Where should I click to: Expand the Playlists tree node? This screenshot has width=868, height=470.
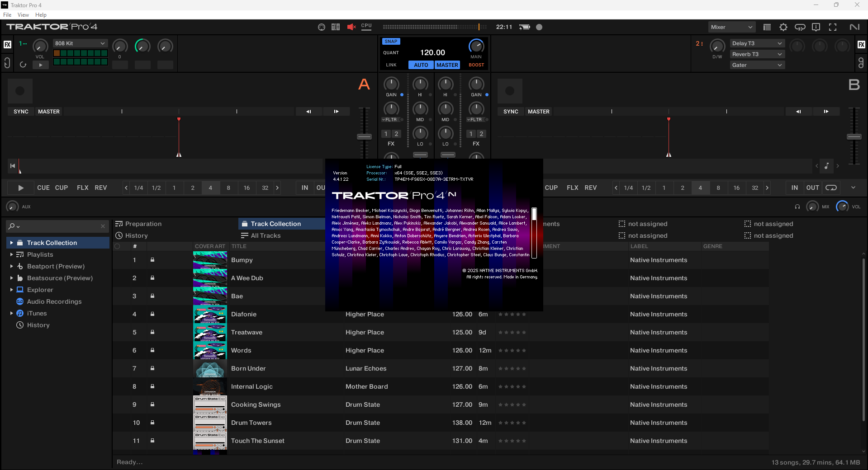point(11,254)
